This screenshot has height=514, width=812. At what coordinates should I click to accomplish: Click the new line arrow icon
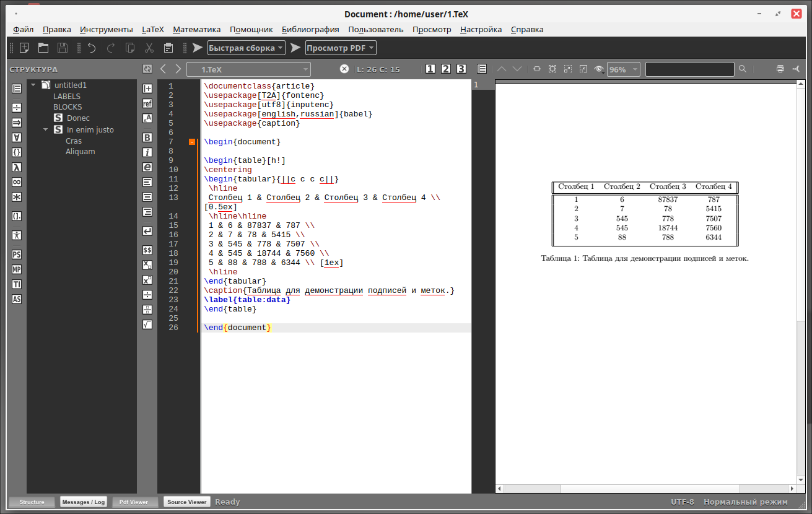click(147, 231)
